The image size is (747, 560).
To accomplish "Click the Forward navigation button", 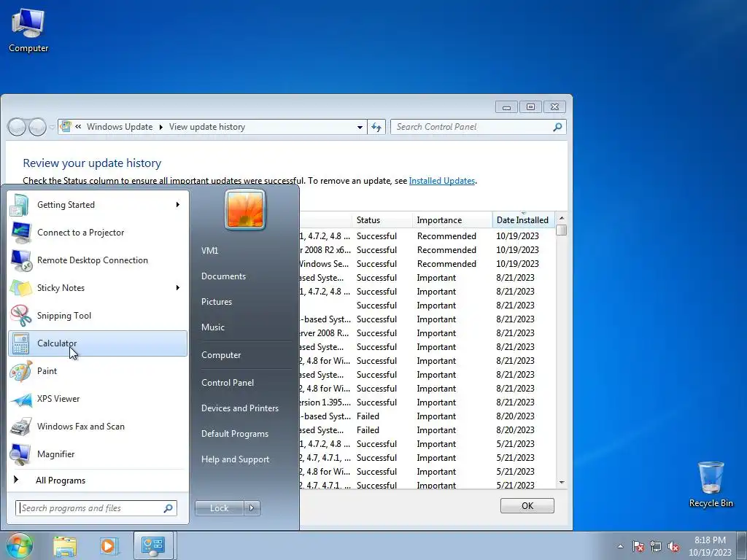I will pos(37,127).
